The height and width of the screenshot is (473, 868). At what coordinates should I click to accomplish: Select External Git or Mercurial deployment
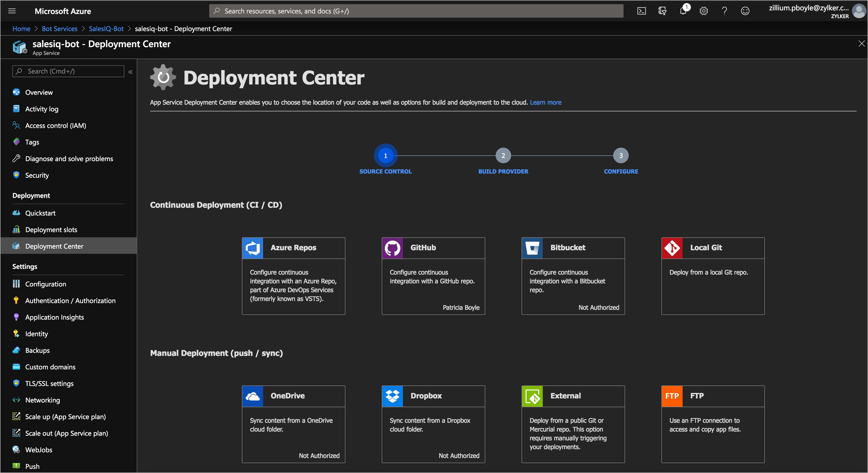tap(573, 424)
